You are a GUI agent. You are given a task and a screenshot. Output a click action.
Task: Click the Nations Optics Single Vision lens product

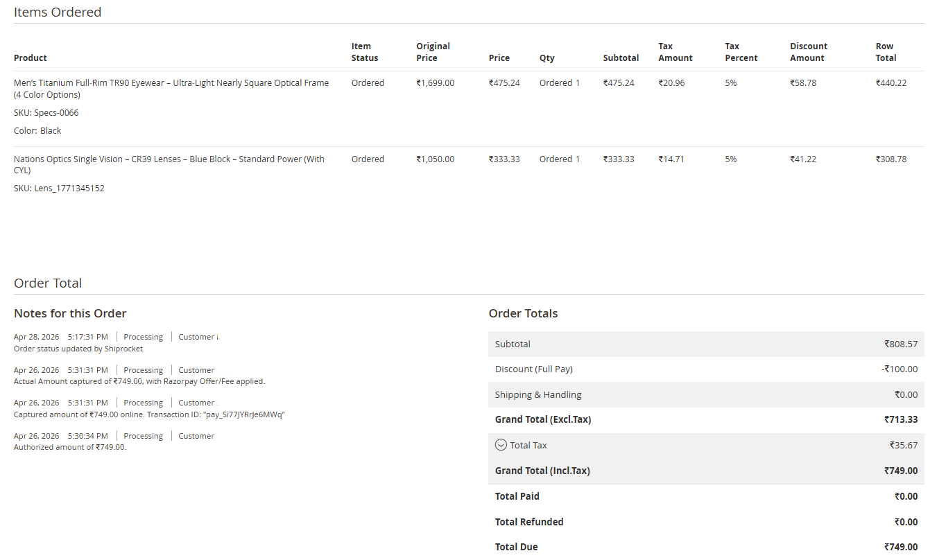pos(169,159)
